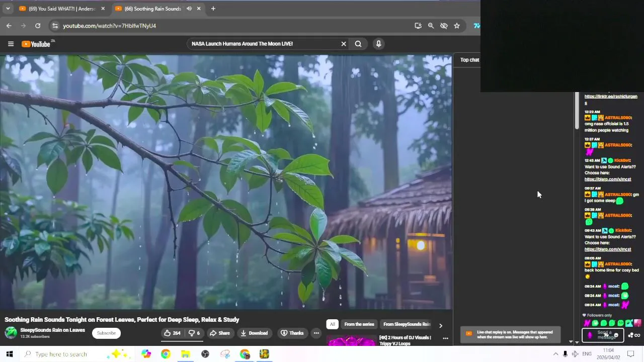This screenshot has height=362, width=644.
Task: Select 'From the series' filter chip
Action: tap(359, 324)
